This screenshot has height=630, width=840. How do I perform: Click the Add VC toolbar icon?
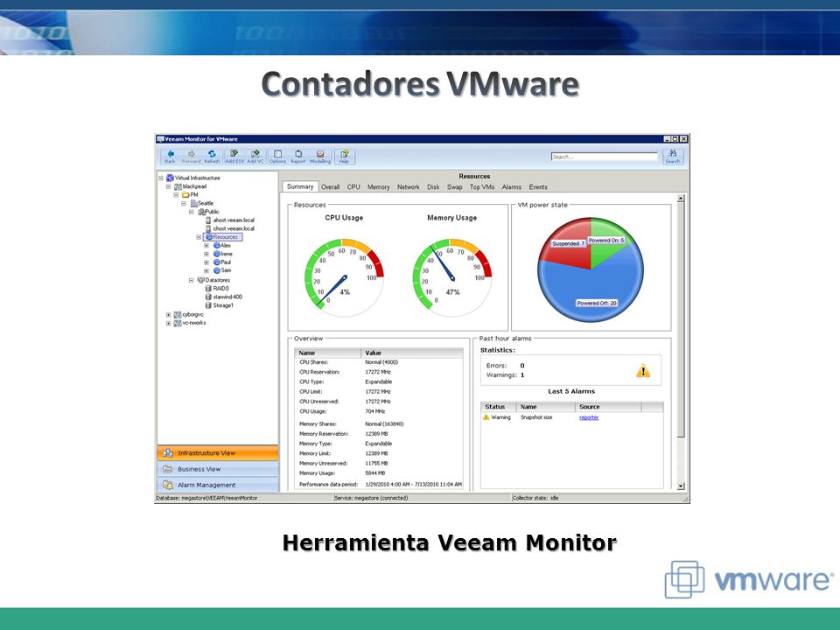[x=255, y=157]
